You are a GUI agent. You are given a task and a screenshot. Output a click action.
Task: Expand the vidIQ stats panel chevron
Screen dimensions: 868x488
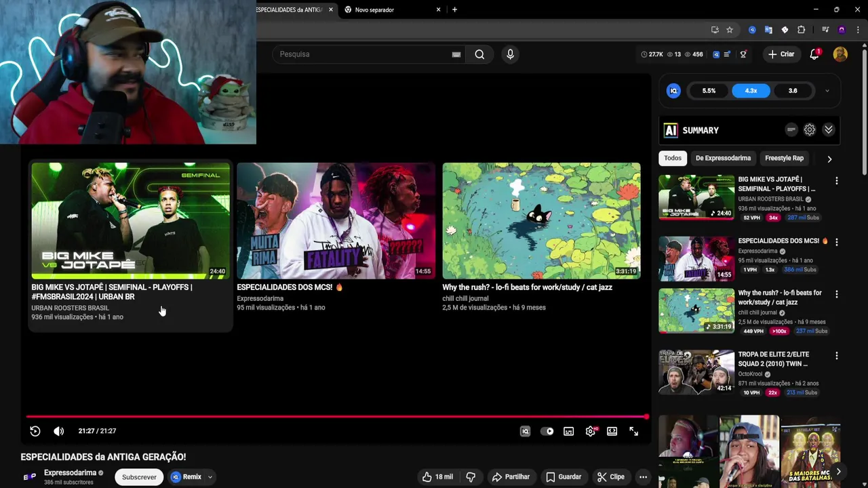(827, 91)
